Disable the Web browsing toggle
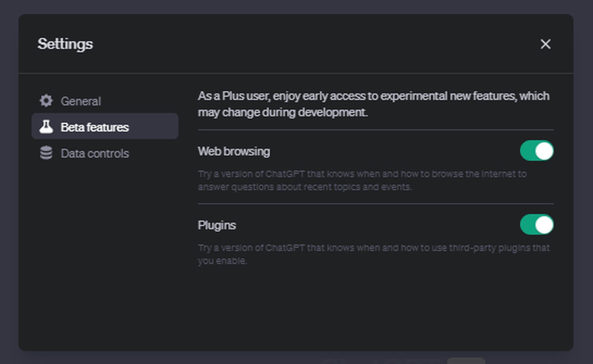Image resolution: width=593 pixels, height=364 pixels. coord(536,151)
